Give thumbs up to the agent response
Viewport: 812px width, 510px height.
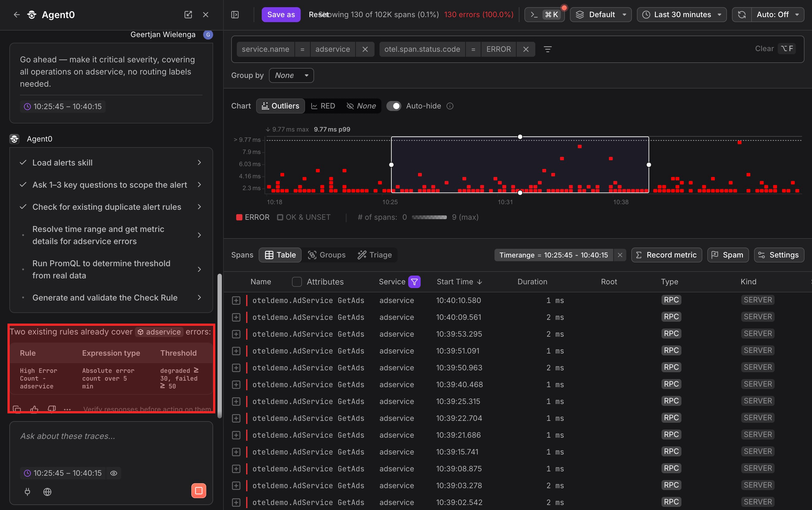pos(34,409)
